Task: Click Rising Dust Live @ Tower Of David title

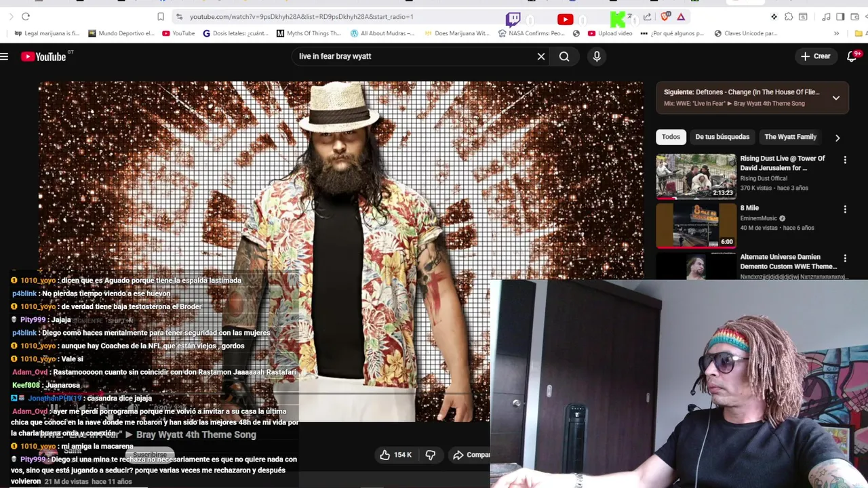Action: point(783,163)
